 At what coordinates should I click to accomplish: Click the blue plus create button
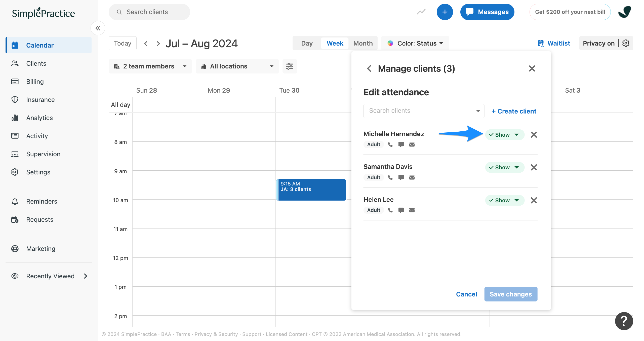click(445, 12)
